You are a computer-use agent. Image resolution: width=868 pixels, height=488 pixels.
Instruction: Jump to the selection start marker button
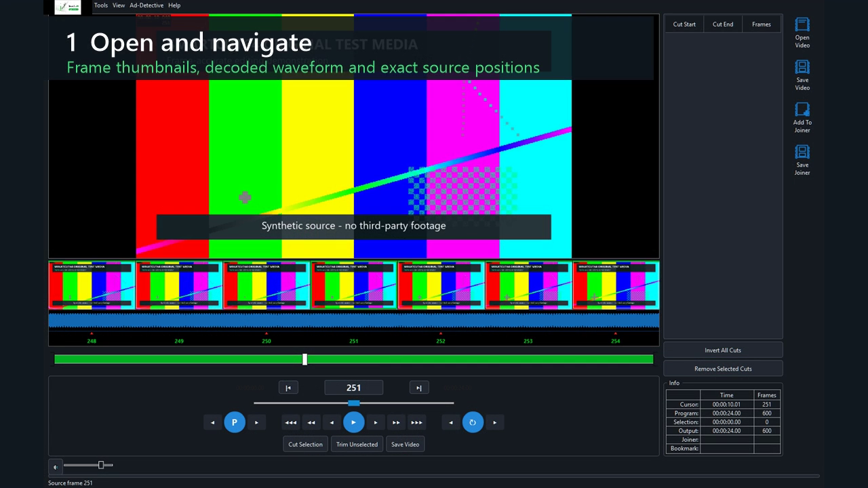click(288, 388)
